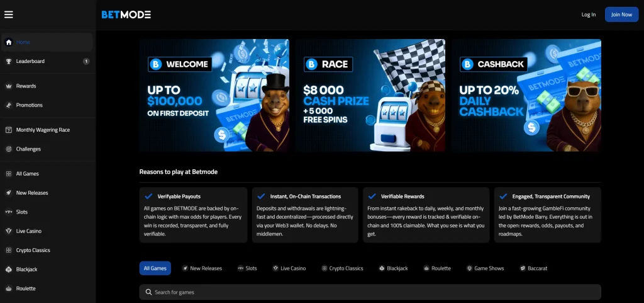Select the All Games filter tab
Image resolution: width=644 pixels, height=303 pixels.
[x=155, y=268]
